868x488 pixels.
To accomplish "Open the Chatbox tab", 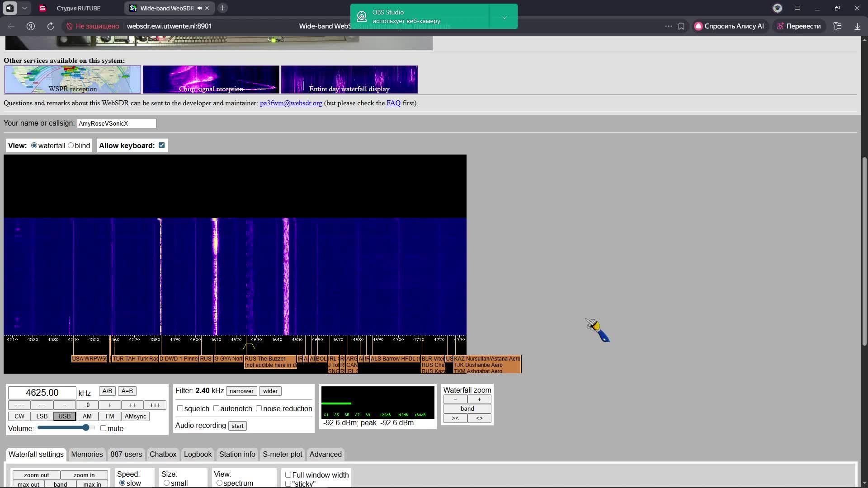I will coord(163,455).
